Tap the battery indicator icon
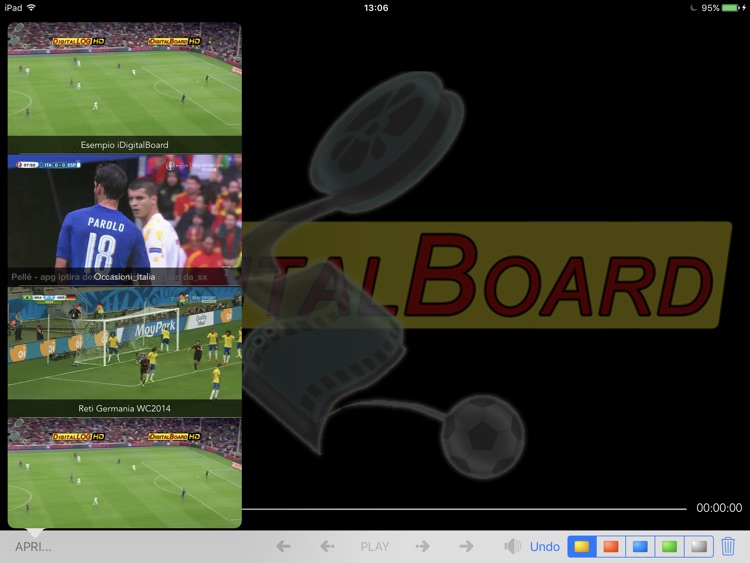 pyautogui.click(x=733, y=8)
